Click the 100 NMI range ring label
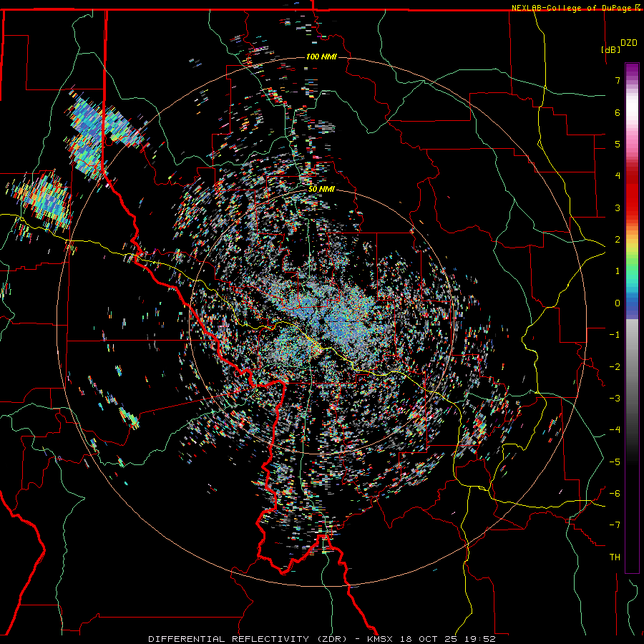Viewport: 644px width, 644px height. [x=321, y=57]
